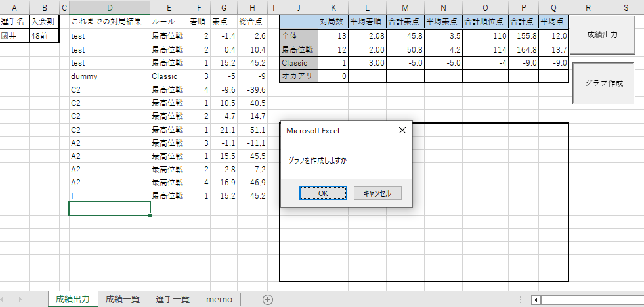Click the 合計点 summary header
644x307 pixels.
click(x=523, y=22)
